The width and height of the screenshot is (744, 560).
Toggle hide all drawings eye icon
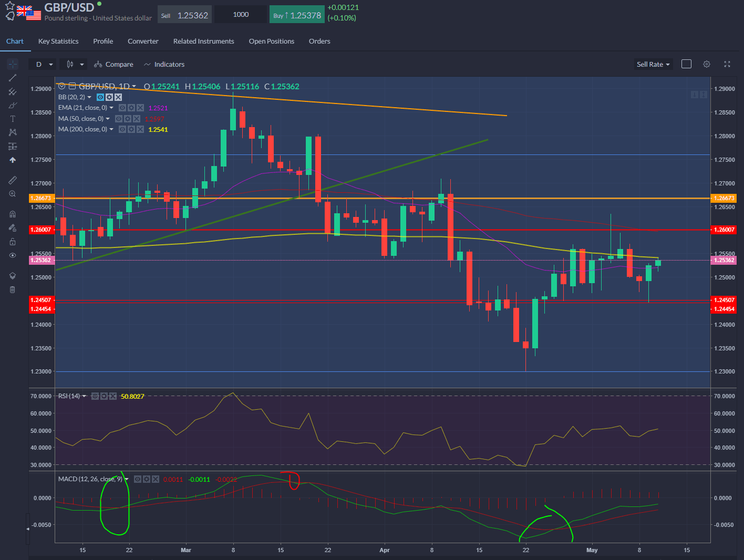tap(13, 255)
